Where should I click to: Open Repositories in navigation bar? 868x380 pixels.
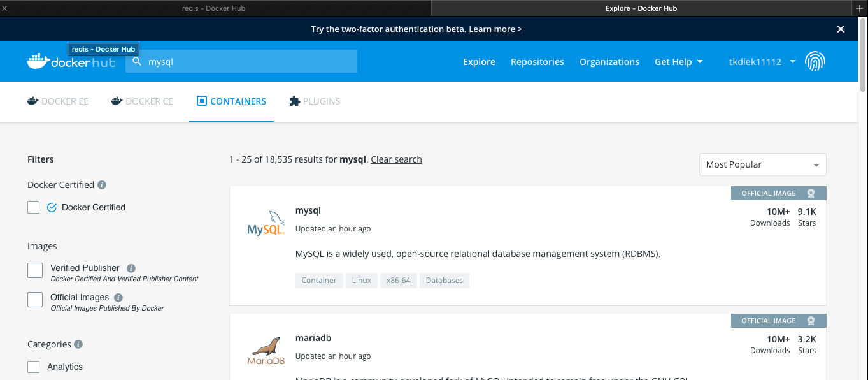[537, 62]
